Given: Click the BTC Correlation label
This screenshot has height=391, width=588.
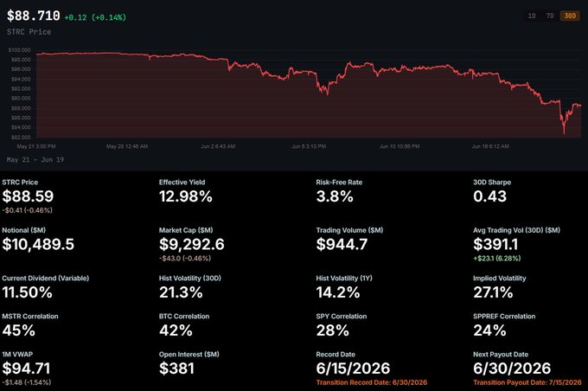Looking at the screenshot, I should (184, 317).
